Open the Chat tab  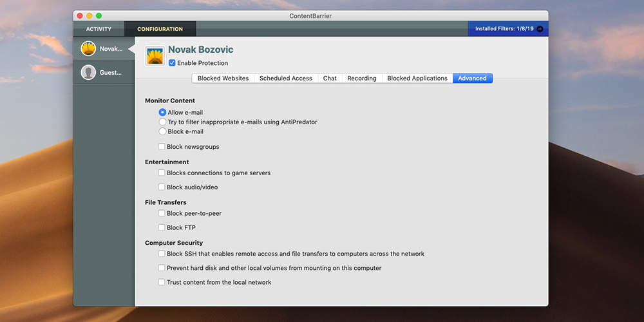(x=330, y=78)
